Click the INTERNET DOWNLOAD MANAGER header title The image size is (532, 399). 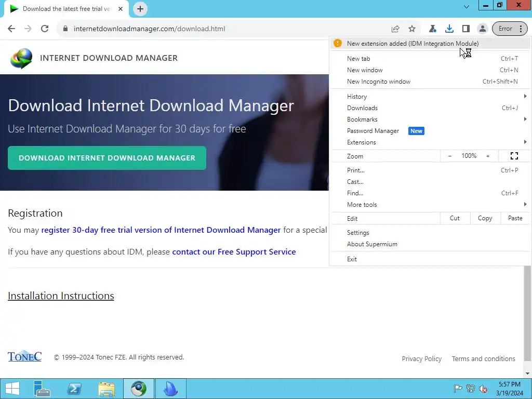(109, 58)
